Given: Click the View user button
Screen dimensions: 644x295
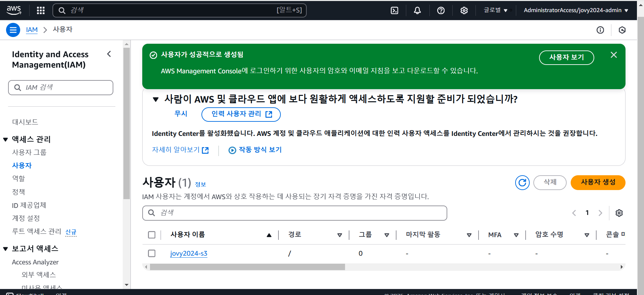Looking at the screenshot, I should [567, 58].
